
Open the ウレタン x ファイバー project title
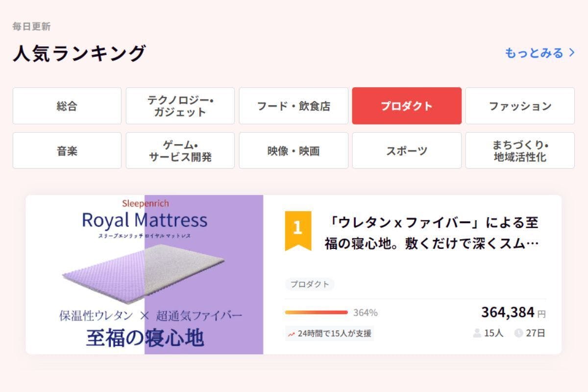[431, 233]
